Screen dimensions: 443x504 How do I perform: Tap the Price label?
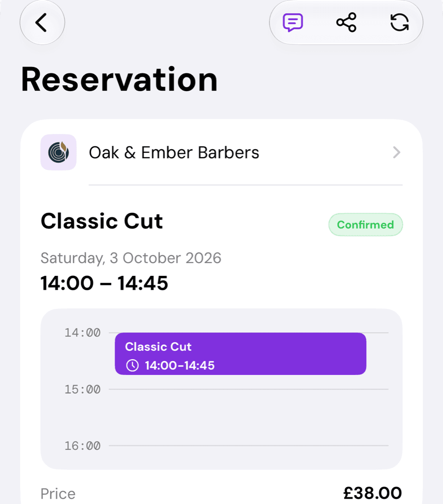[58, 493]
